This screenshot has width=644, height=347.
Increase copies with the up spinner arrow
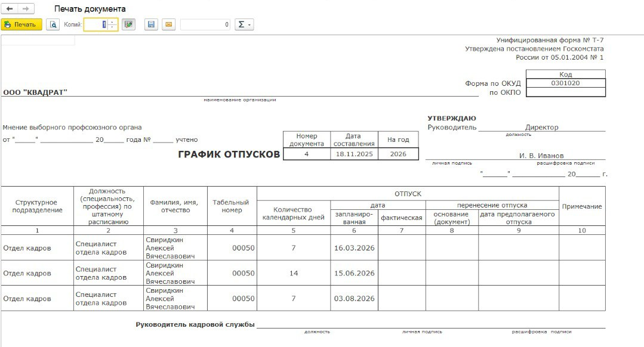113,22
